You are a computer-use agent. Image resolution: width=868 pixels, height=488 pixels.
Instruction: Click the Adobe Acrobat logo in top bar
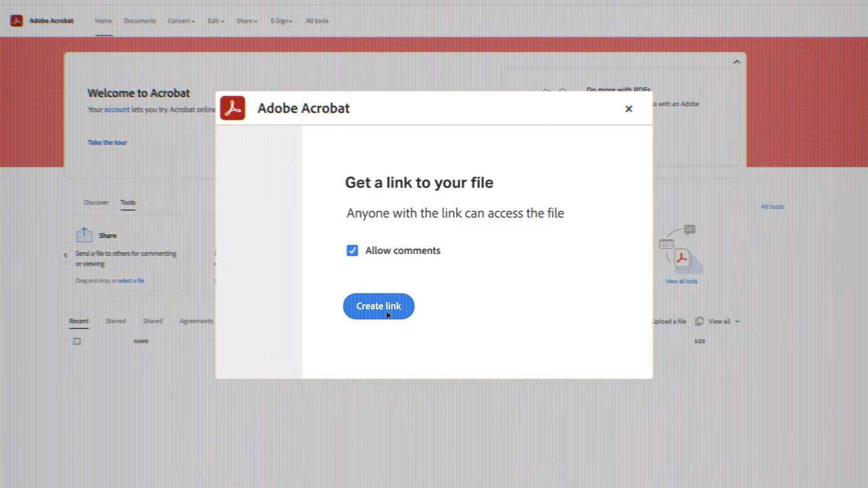(16, 21)
